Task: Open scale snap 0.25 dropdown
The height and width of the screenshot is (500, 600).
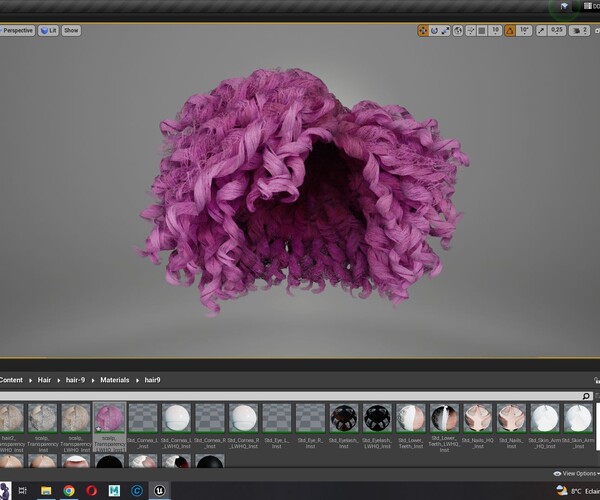Action: point(557,31)
